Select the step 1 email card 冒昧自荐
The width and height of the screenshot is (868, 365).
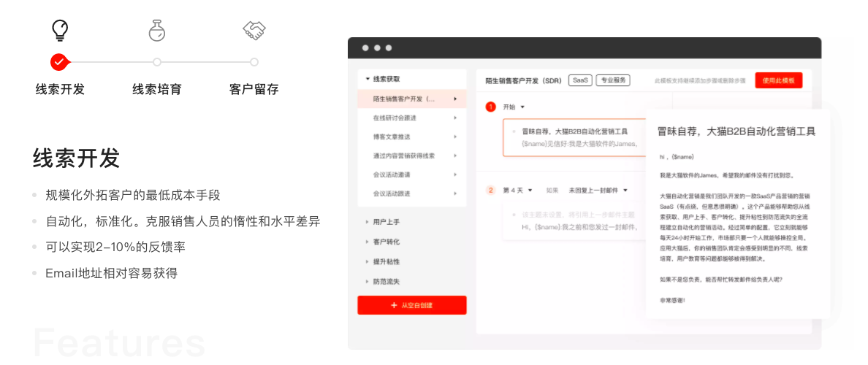coord(574,138)
